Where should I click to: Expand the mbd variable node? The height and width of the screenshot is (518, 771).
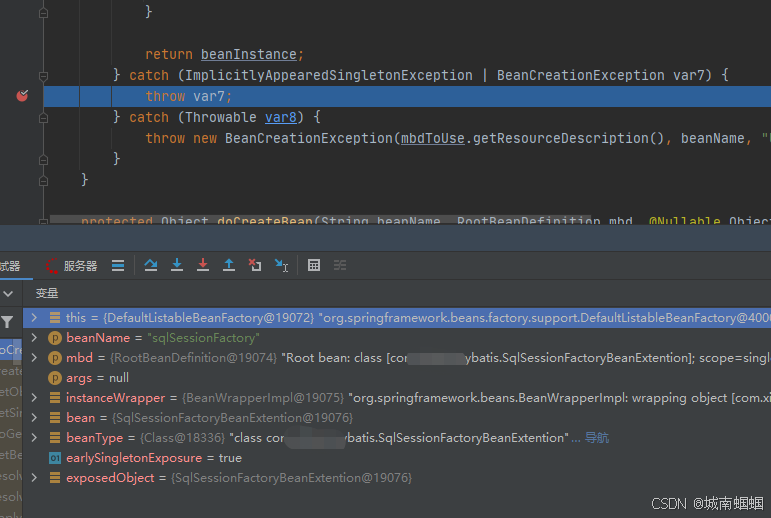pyautogui.click(x=34, y=358)
